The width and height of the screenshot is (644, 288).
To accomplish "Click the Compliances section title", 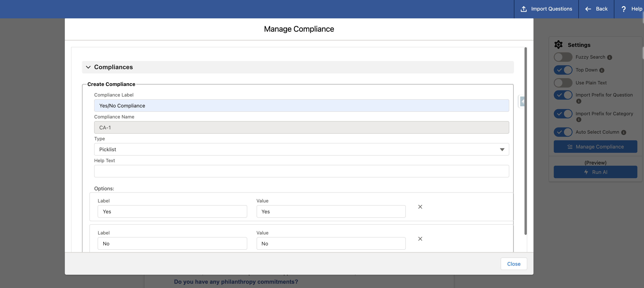I will 113,67.
